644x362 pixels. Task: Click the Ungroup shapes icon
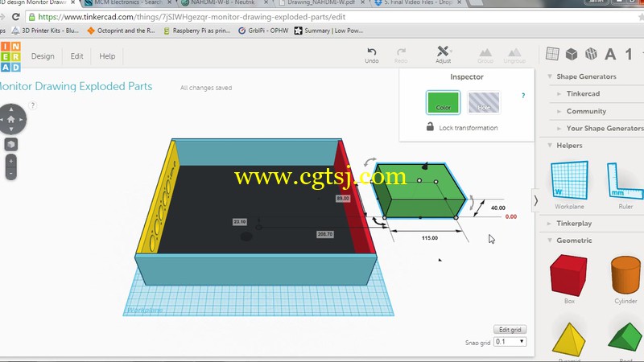tap(514, 52)
